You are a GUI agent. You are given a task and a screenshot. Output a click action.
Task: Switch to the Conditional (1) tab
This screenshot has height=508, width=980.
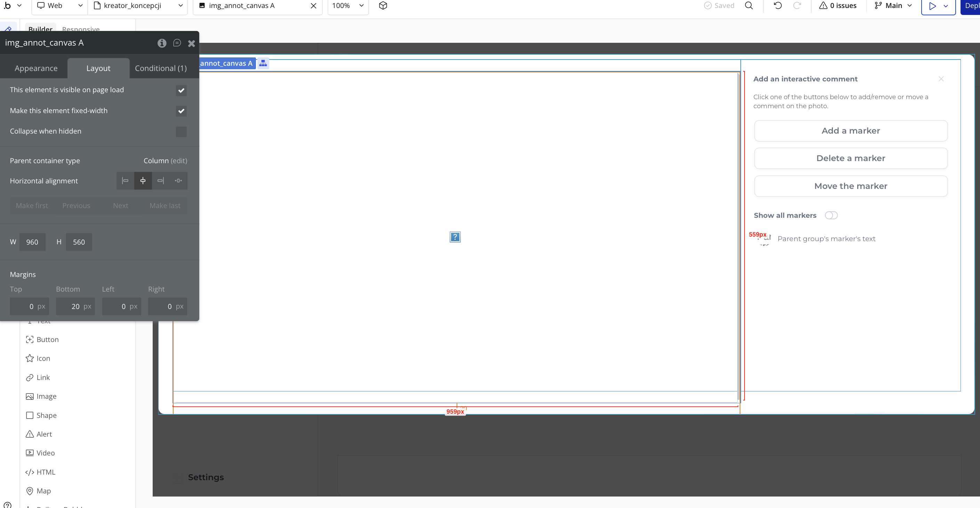(161, 69)
